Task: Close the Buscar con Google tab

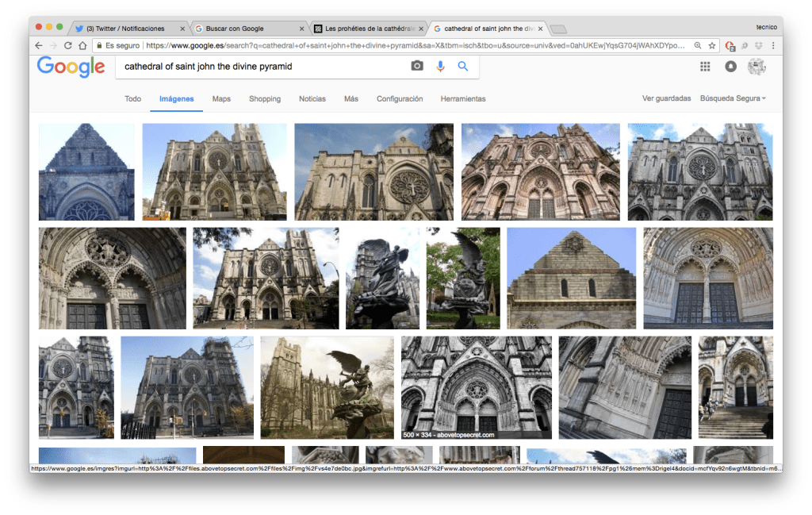Action: (x=301, y=29)
